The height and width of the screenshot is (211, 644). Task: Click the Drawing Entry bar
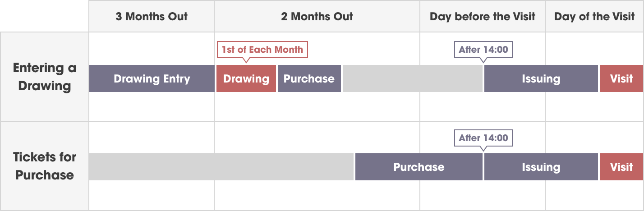click(x=152, y=79)
